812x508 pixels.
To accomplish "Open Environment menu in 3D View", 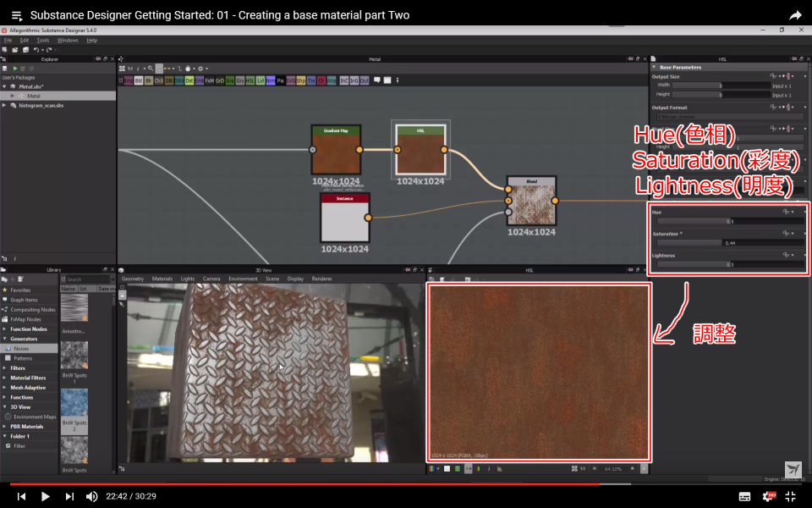I will tap(243, 279).
